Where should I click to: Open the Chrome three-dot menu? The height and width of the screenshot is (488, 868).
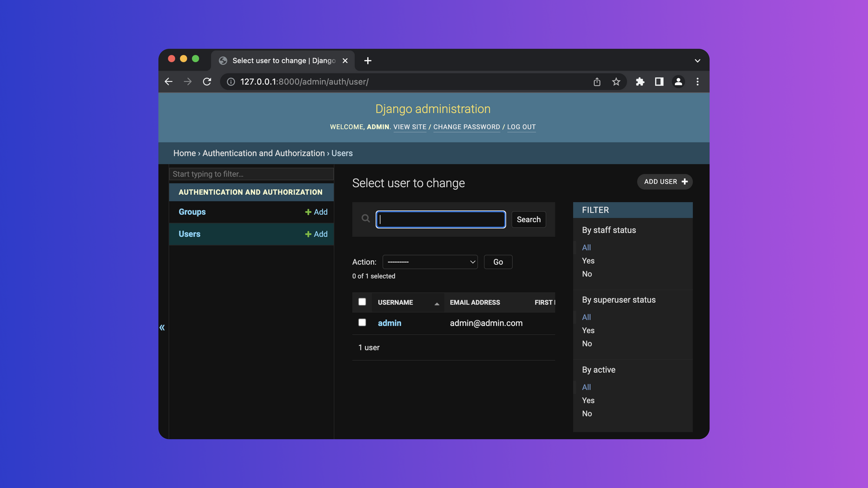click(697, 82)
